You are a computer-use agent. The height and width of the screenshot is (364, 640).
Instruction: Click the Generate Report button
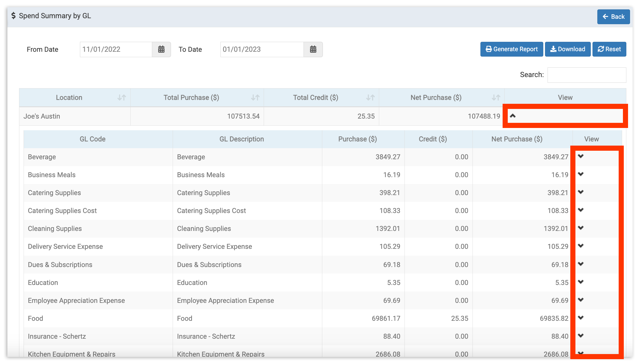(511, 49)
